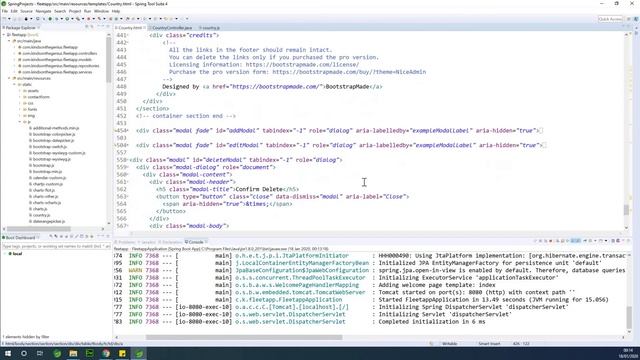Click Collapse All icon in Package Explorer

point(87,27)
